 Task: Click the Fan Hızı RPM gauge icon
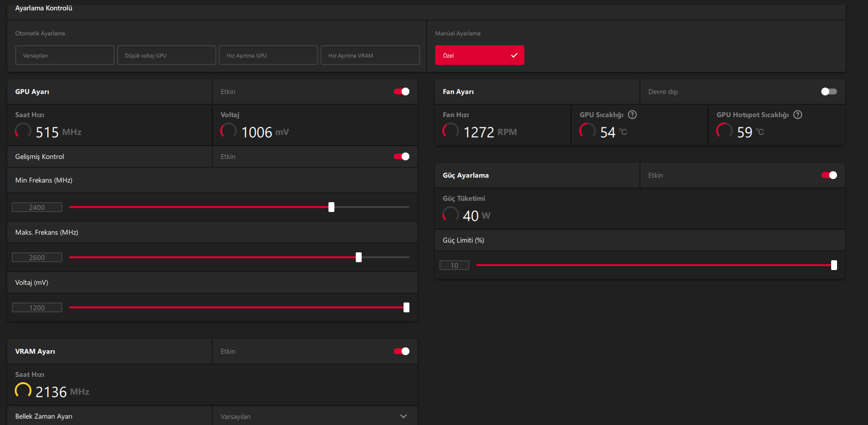coord(451,131)
